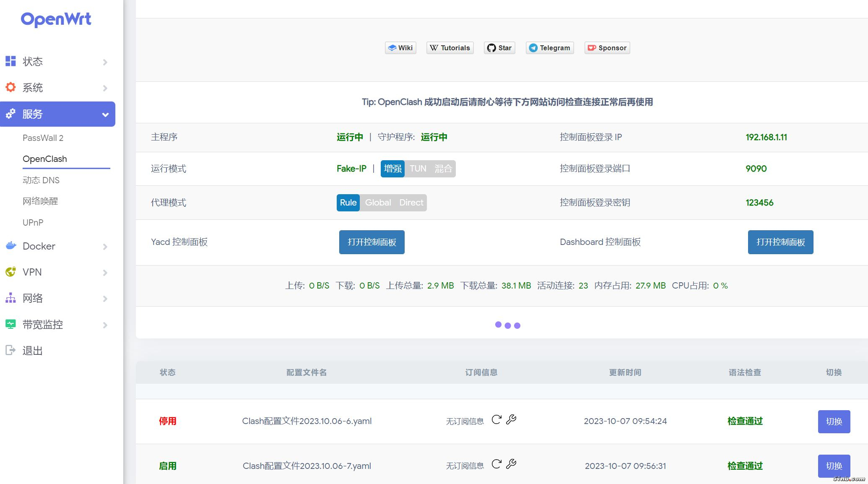Set proxy mode to Direct
Screen dimensions: 868x484
(411, 203)
